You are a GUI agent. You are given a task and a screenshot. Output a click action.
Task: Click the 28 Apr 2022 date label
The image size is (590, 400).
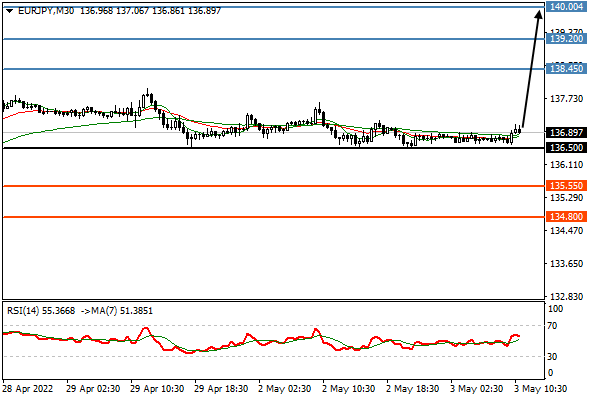tap(28, 389)
